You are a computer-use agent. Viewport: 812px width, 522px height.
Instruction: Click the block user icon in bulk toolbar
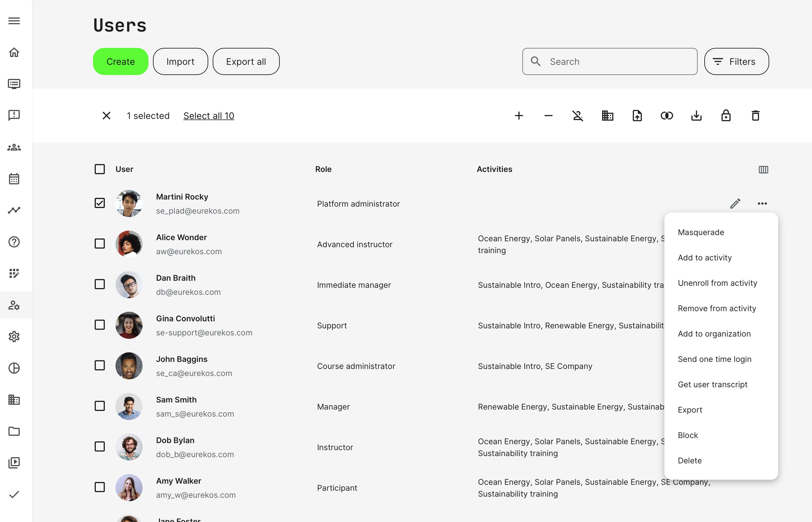pyautogui.click(x=578, y=116)
